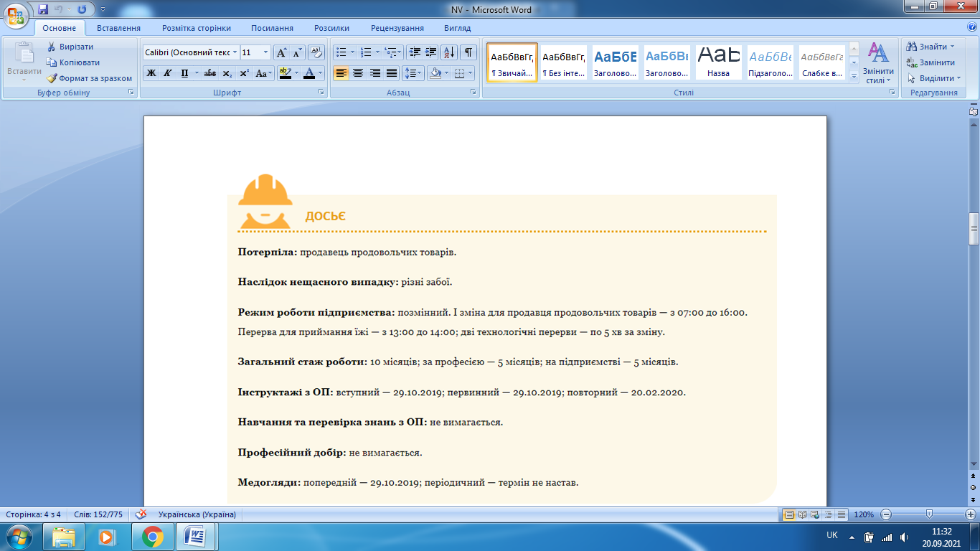
Task: Click the Замінити (Replace) button
Action: [x=930, y=62]
